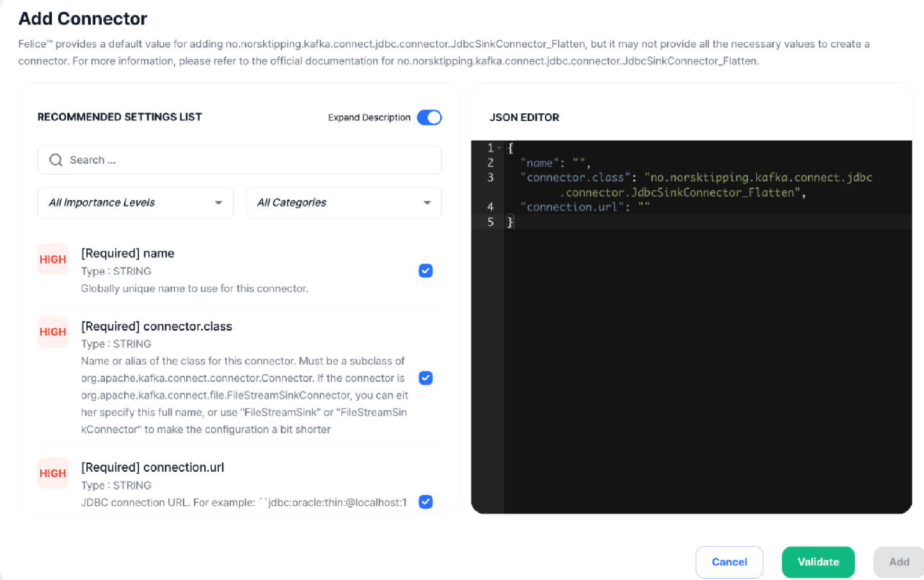Open the All Categories dropdown
This screenshot has width=924, height=580.
tap(344, 202)
